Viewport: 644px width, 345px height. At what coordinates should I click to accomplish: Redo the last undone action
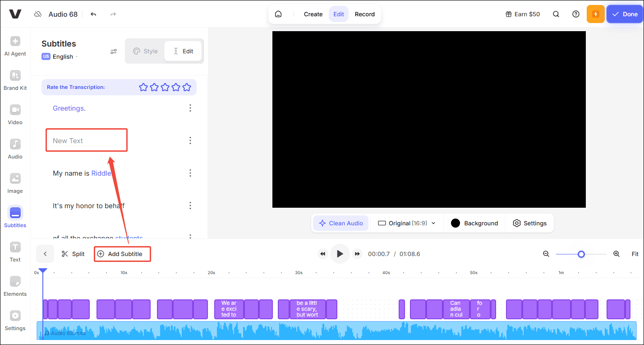(x=113, y=14)
